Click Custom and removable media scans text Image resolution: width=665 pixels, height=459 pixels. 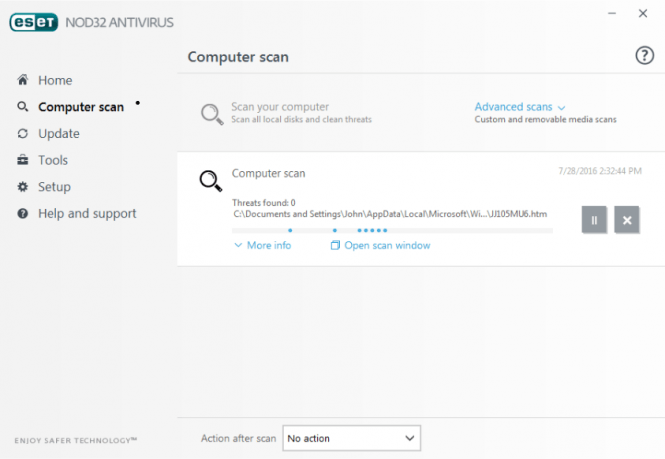coord(545,120)
